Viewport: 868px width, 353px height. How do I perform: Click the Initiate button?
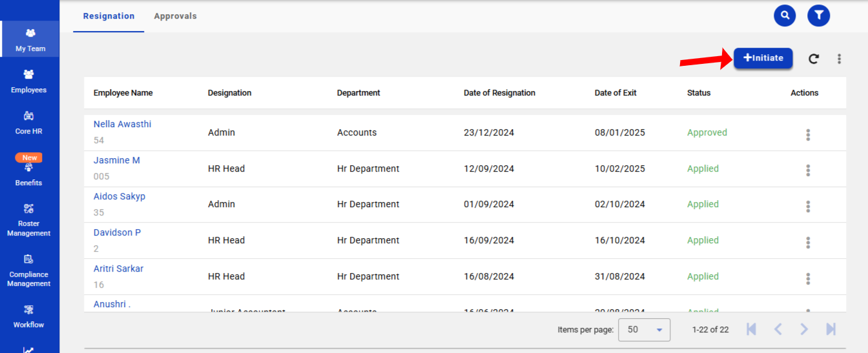763,58
